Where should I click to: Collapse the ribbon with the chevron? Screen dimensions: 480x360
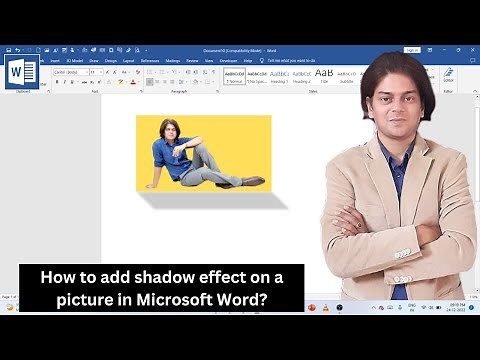(x=474, y=91)
